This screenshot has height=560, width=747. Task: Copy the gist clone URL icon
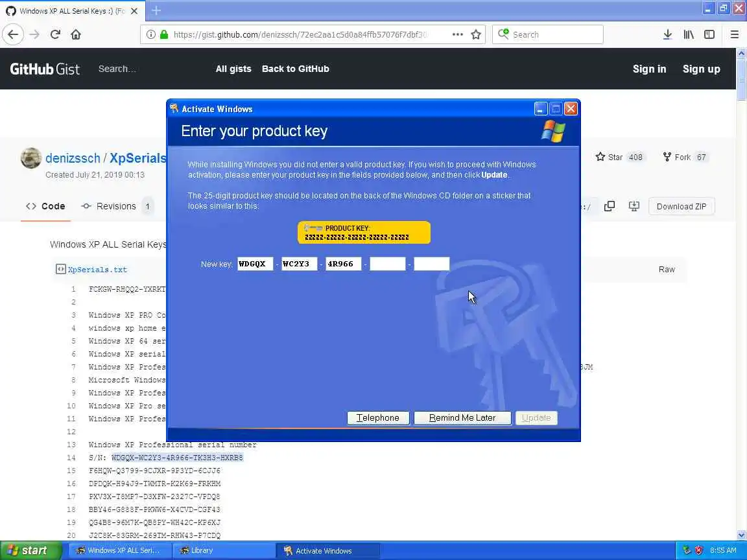[610, 206]
